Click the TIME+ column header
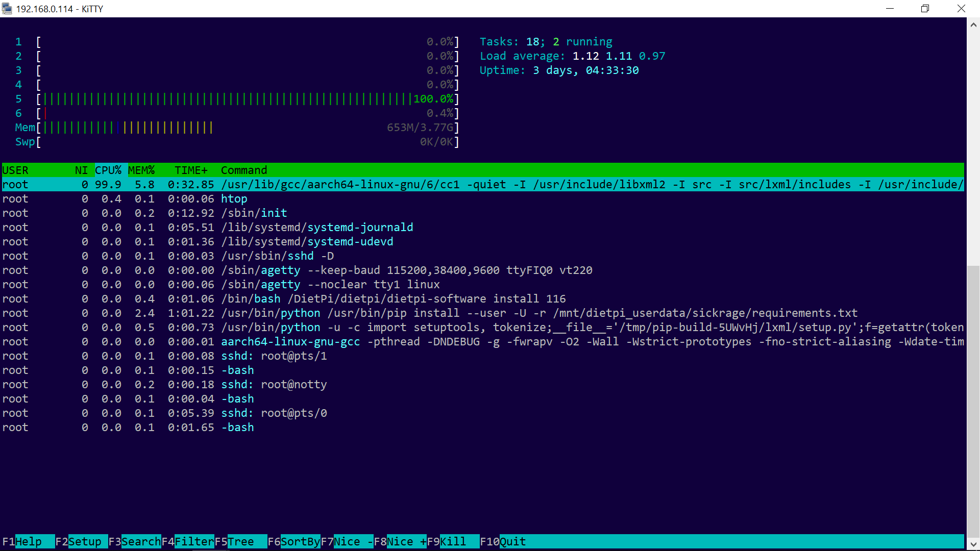Viewport: 980px width, 551px height. tap(191, 170)
